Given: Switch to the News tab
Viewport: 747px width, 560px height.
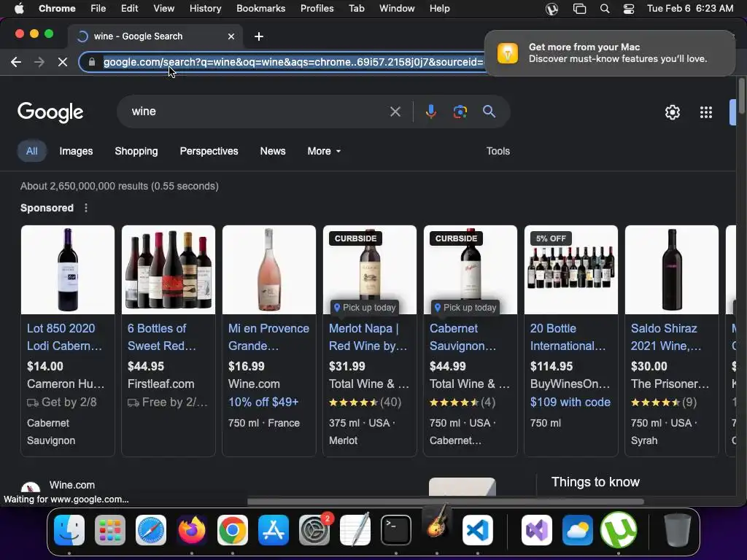Looking at the screenshot, I should [273, 151].
